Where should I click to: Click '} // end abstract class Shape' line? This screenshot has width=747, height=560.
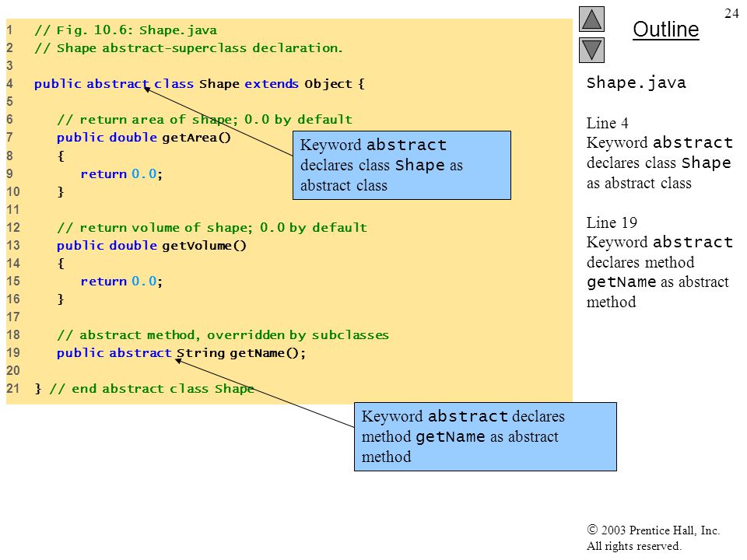tap(145, 389)
